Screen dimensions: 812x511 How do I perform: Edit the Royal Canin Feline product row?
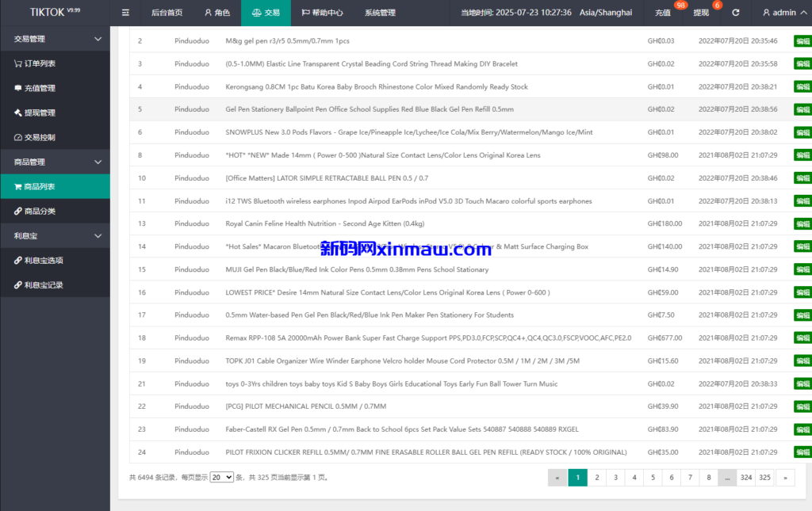tap(802, 224)
